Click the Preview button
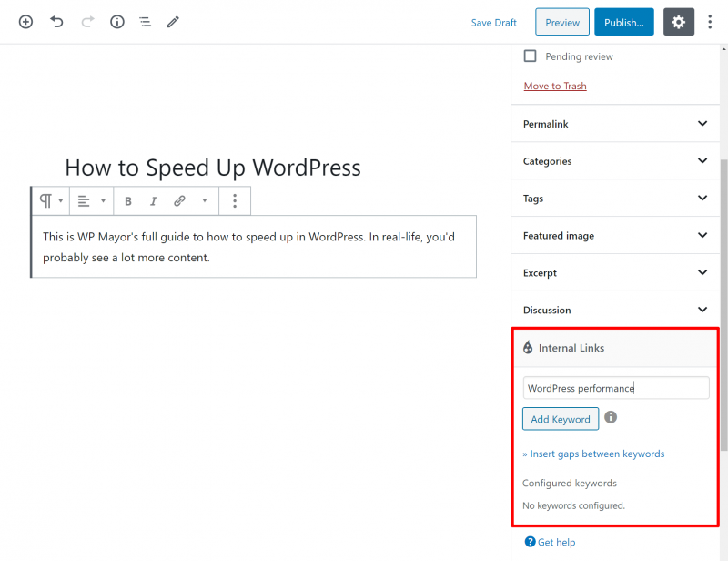 tap(562, 22)
